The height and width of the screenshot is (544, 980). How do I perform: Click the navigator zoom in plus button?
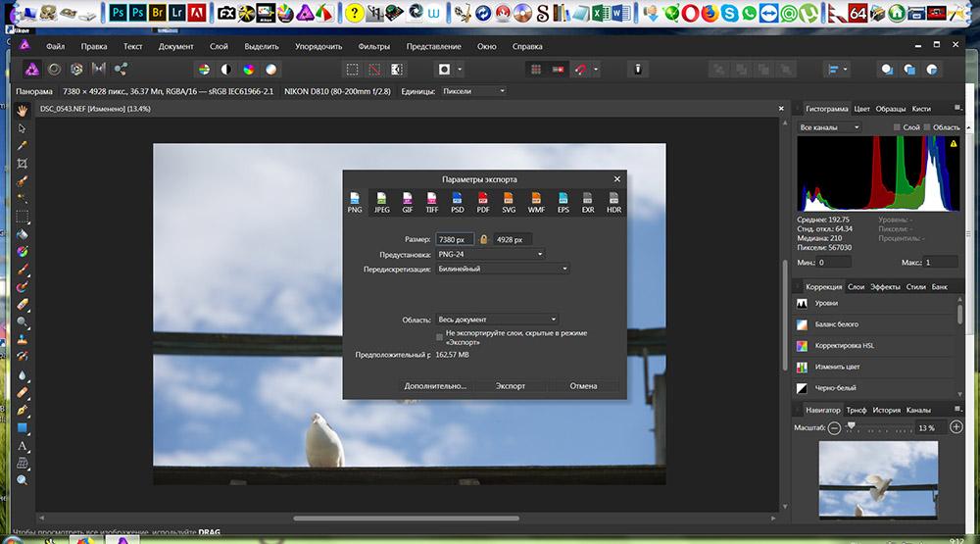(956, 427)
